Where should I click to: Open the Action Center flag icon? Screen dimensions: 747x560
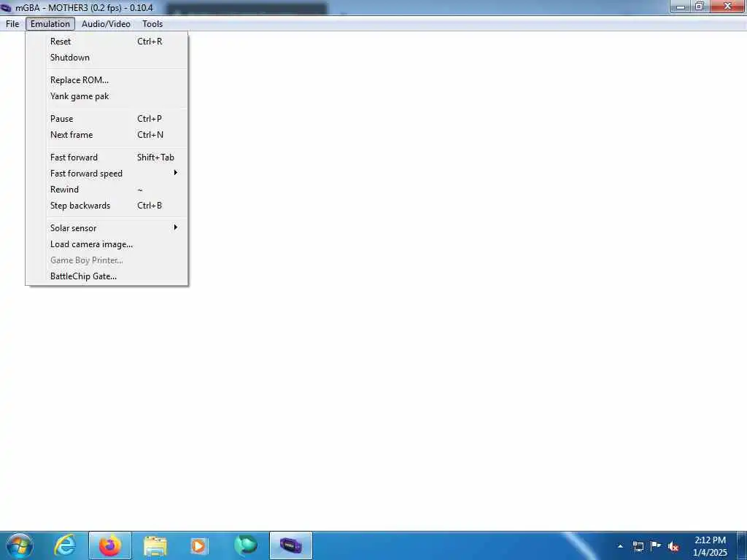(656, 546)
